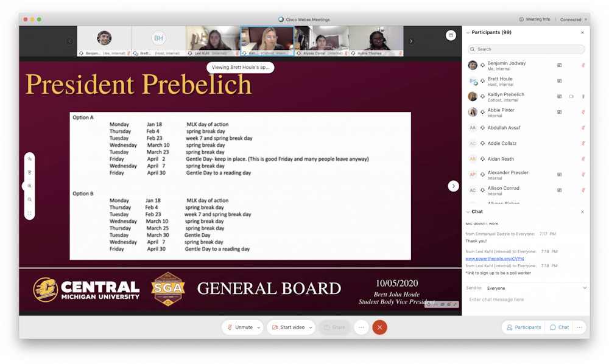Screen dimensions: 609x364
Task: Toggle the Chat panel button
Action: coord(559,327)
